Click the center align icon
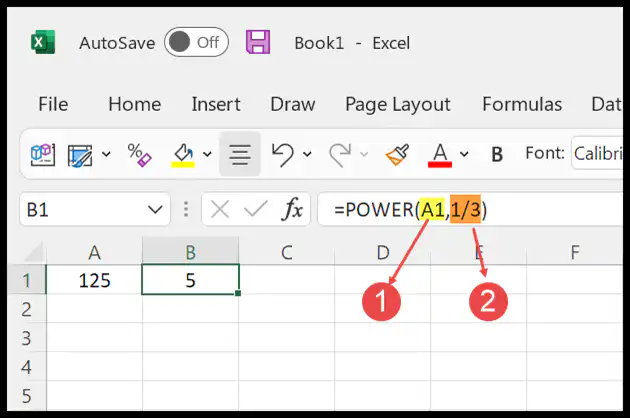Image resolution: width=630 pixels, height=418 pixels. coord(240,154)
